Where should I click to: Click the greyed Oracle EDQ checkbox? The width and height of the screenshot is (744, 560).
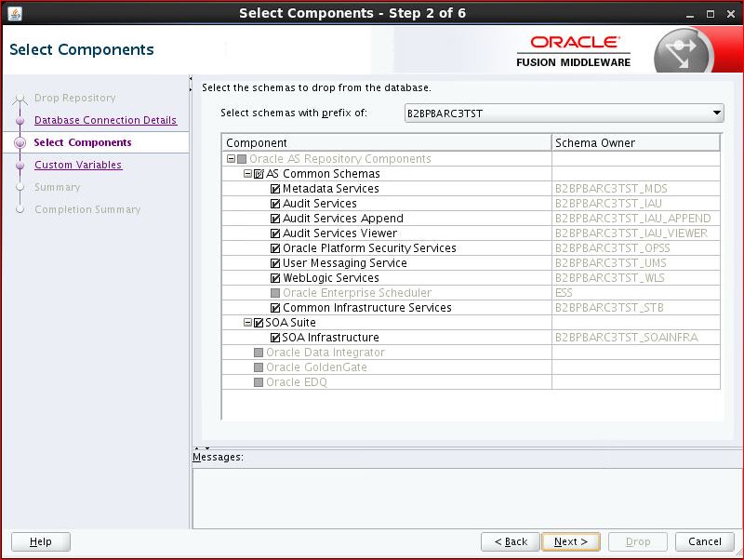tap(259, 382)
